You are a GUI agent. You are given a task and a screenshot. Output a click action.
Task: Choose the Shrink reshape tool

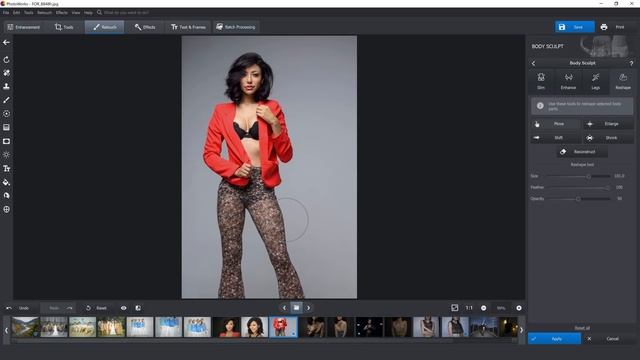(608, 138)
